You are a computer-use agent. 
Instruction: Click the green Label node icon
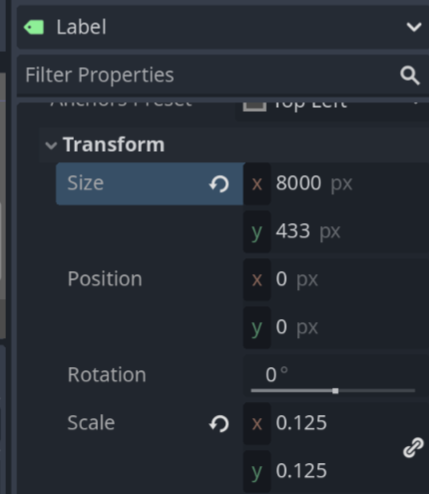[34, 27]
